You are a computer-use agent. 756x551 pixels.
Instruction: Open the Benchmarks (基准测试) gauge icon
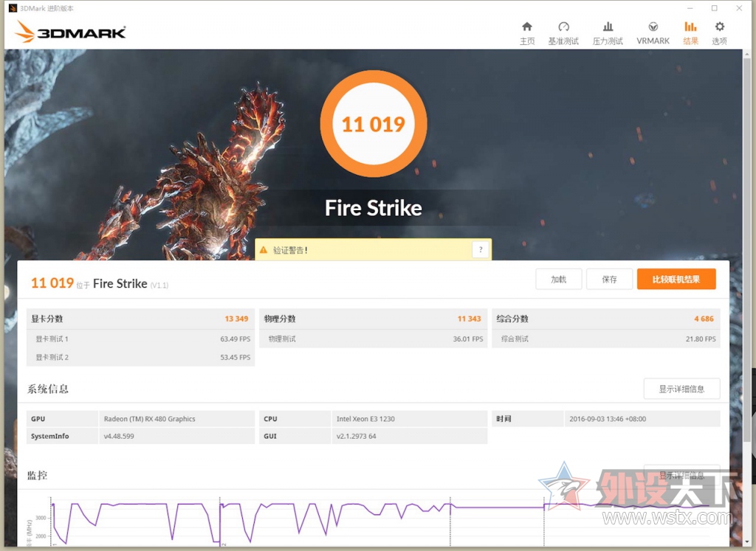(x=563, y=27)
